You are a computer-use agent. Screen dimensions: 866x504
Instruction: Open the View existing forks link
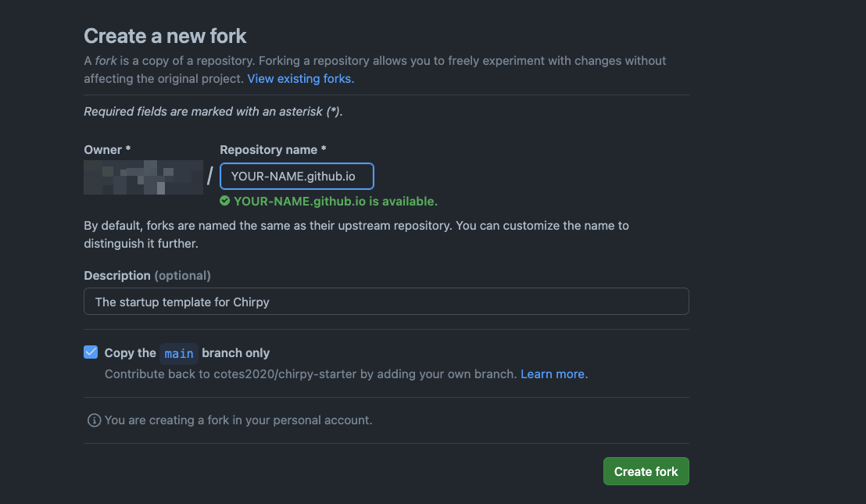tap(300, 78)
